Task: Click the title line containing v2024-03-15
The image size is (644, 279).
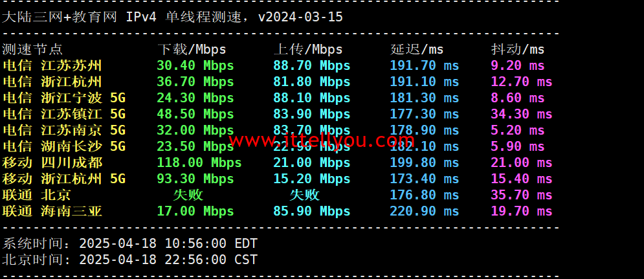Action: [x=173, y=17]
